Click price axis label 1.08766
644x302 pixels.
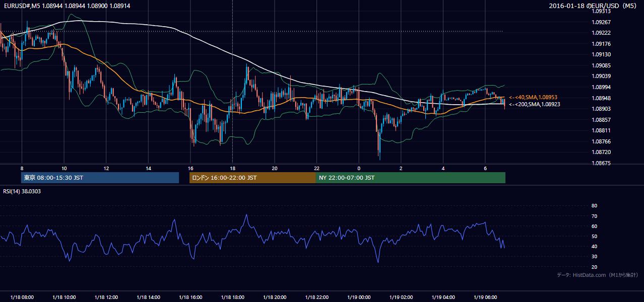[601, 141]
